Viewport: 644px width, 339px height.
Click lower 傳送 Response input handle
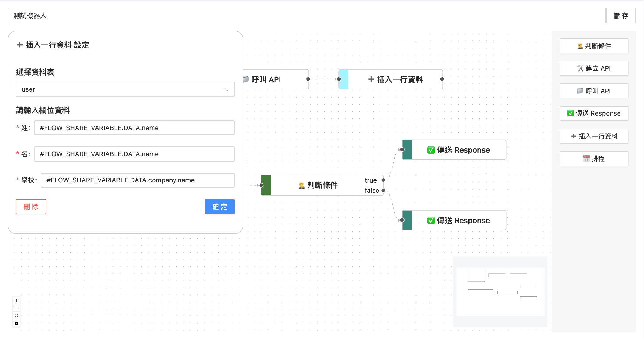(x=402, y=220)
